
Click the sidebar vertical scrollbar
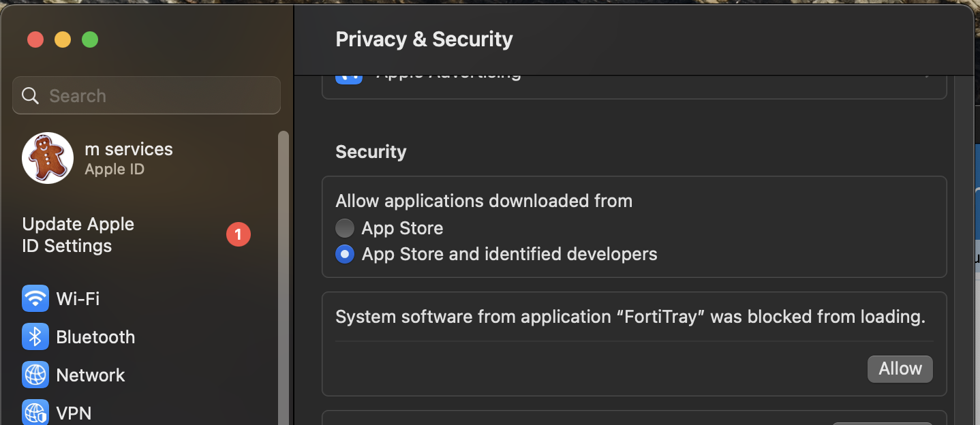point(284,272)
